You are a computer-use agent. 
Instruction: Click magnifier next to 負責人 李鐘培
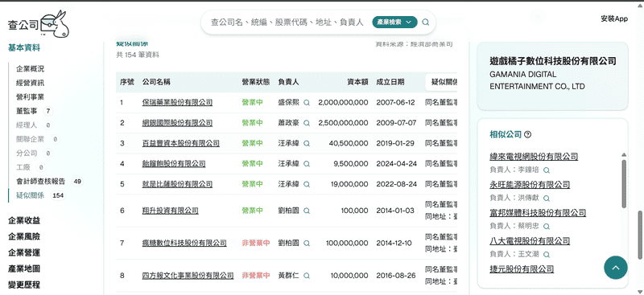[547, 170]
